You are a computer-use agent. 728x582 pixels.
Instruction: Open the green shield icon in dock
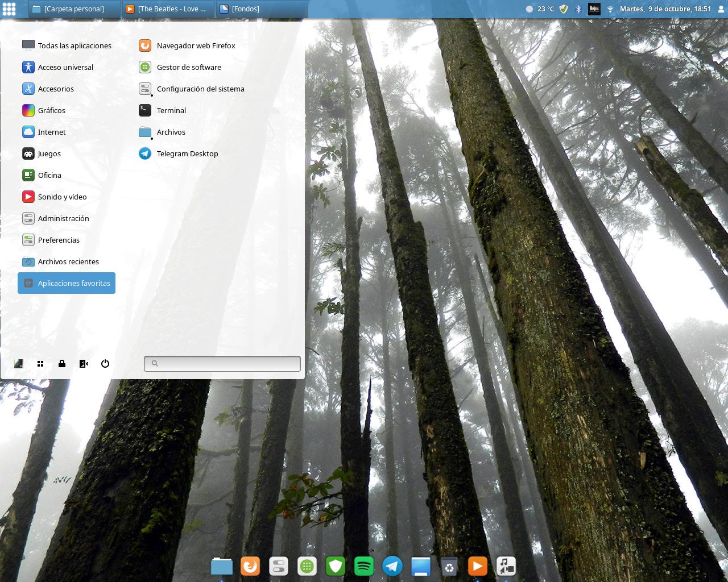(x=336, y=566)
